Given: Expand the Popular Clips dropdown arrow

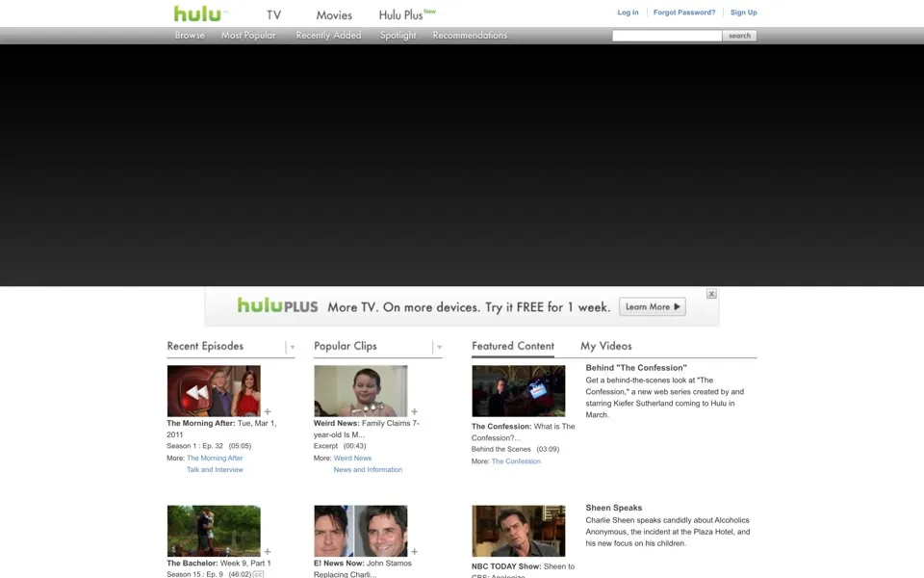Looking at the screenshot, I should (x=439, y=348).
